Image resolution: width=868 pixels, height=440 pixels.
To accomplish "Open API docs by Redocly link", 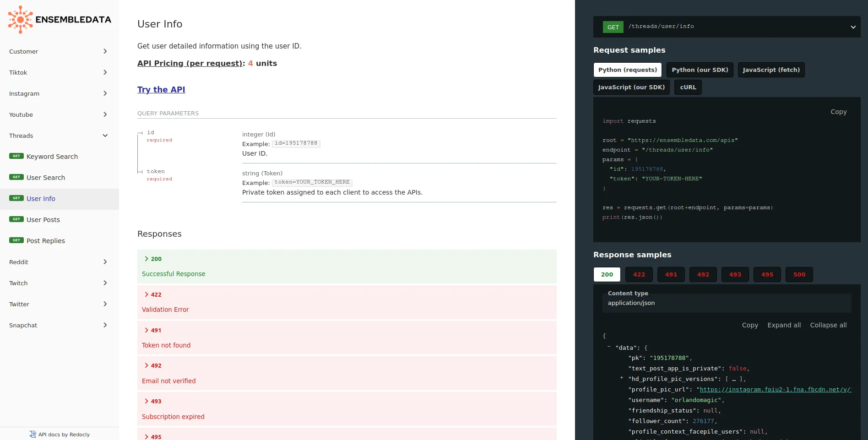I will 60,435.
